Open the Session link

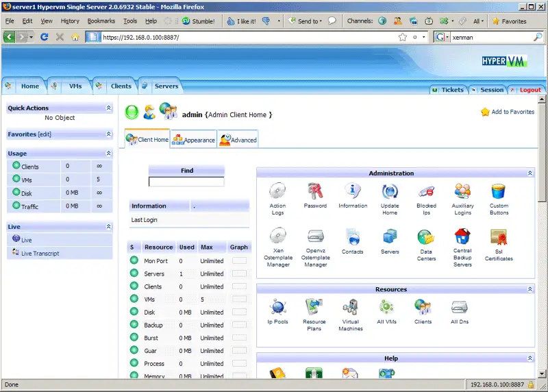pyautogui.click(x=492, y=90)
